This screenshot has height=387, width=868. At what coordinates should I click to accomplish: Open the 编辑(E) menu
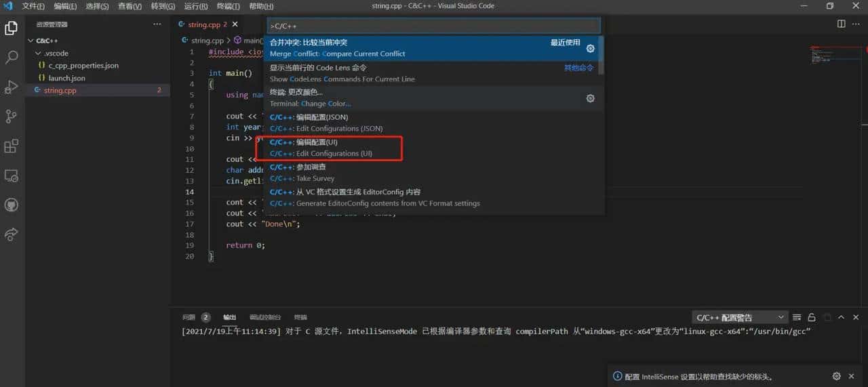coord(65,6)
